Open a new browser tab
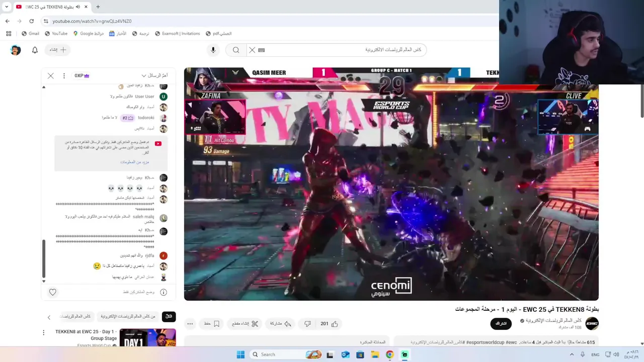 (x=98, y=7)
